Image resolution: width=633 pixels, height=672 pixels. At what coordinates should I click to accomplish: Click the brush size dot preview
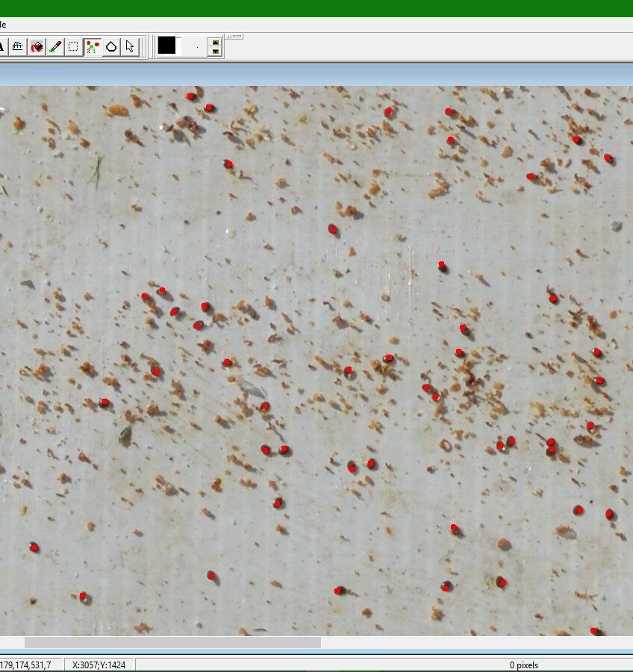coord(197,47)
